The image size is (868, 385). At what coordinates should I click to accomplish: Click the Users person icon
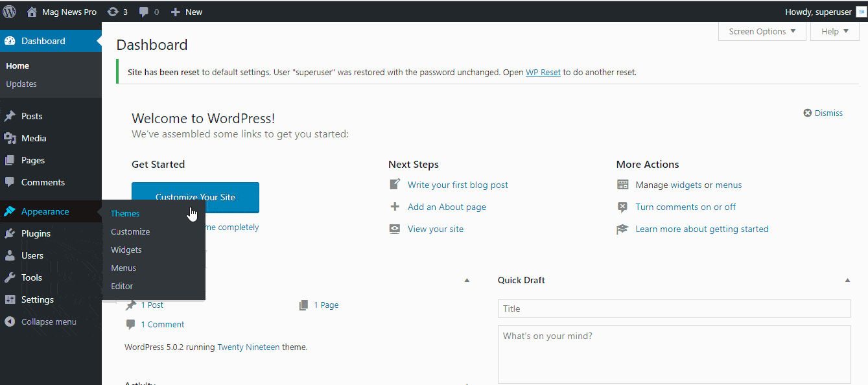point(10,255)
